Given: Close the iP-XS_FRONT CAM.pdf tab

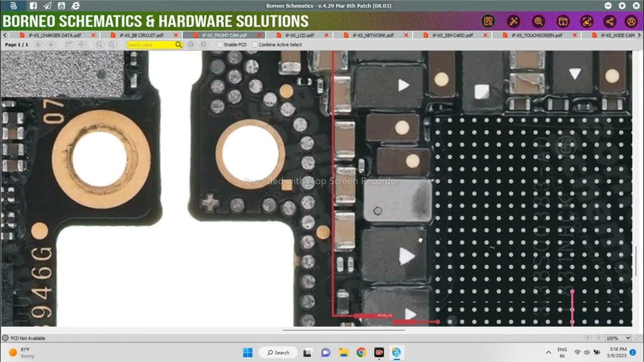Looking at the screenshot, I should [259, 35].
